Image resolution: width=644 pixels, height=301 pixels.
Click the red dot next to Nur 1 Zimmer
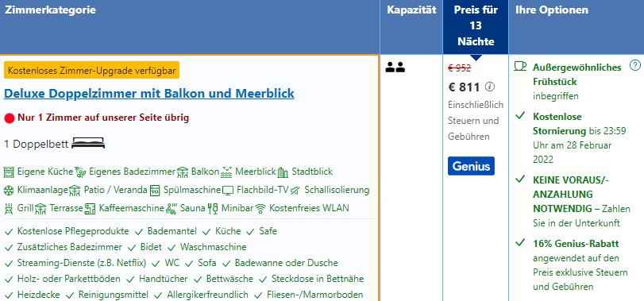(x=10, y=118)
